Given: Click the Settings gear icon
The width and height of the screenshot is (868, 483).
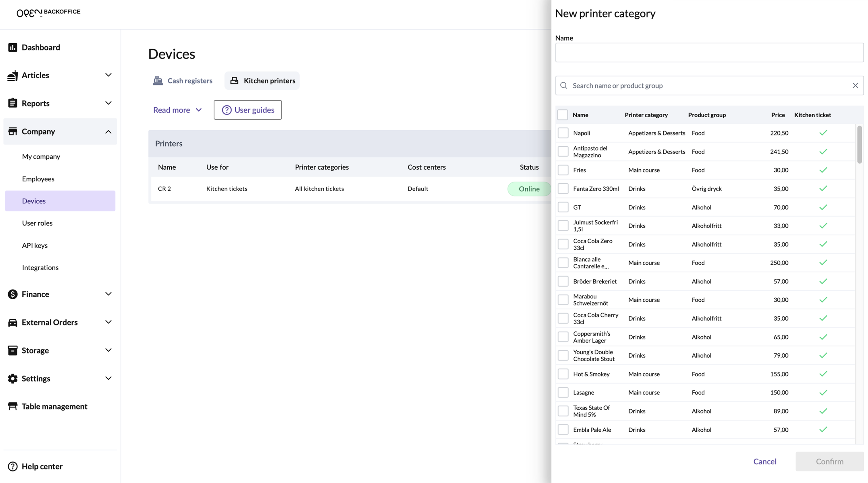Looking at the screenshot, I should click(12, 379).
